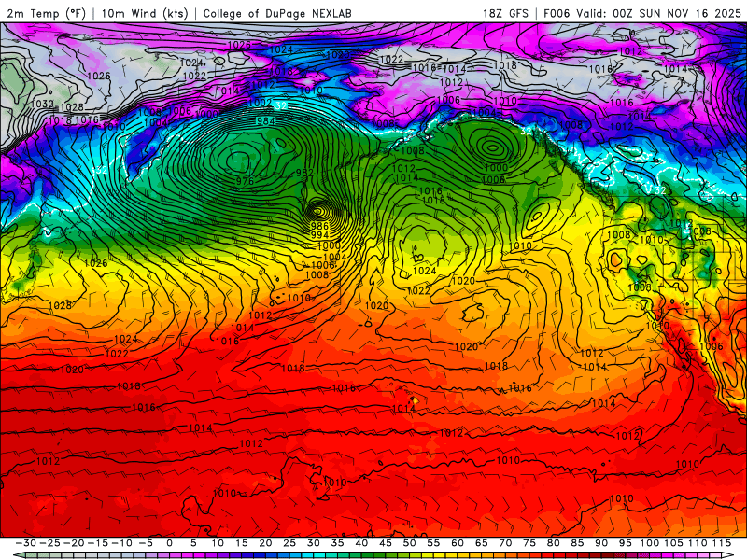
Task: Select the 80 temperature scale label
Action: [x=554, y=543]
